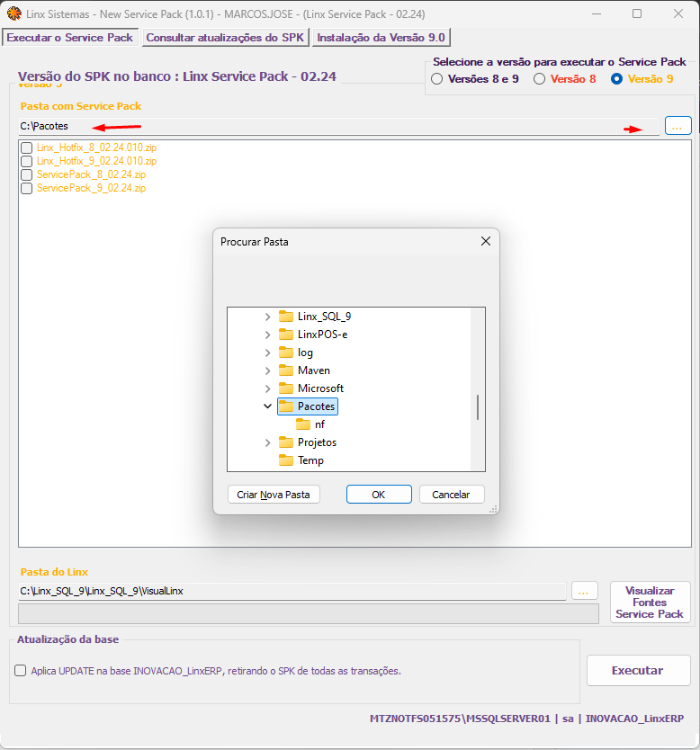Click the empty progress bar
This screenshot has width=700, height=750.
[308, 613]
